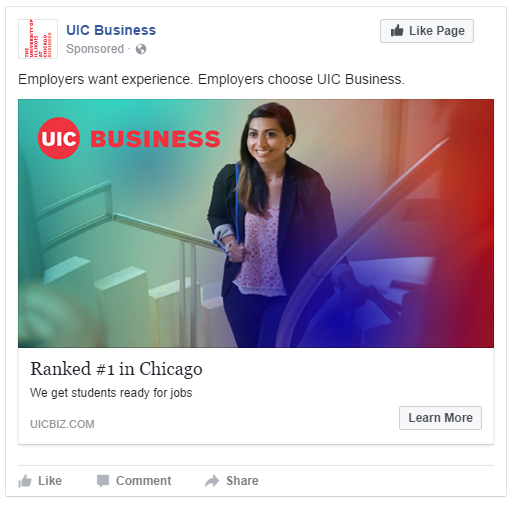Click the UIC Business profile logo thumbnail

click(x=38, y=39)
